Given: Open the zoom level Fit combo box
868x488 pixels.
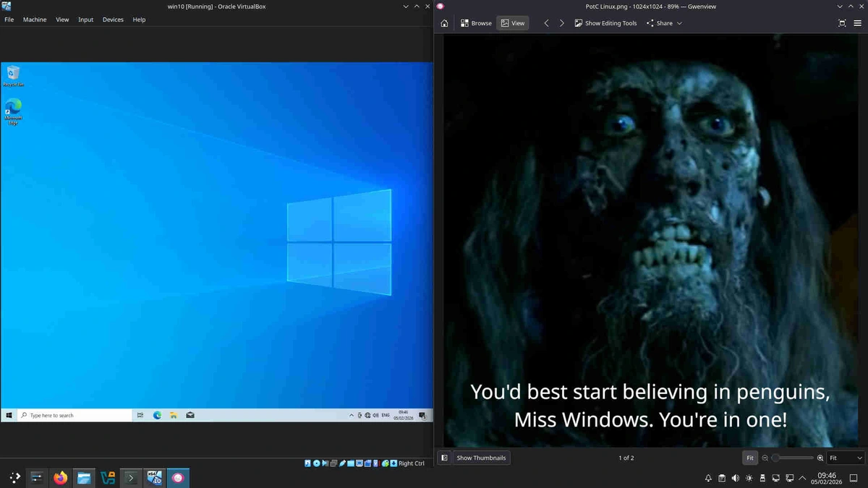Looking at the screenshot, I should [846, 458].
